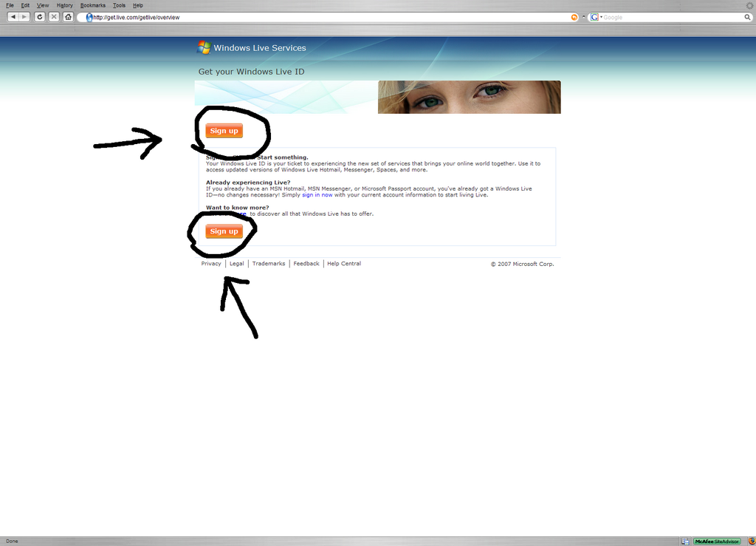Click the 'Already experiencing Live?' heading
Screen dimensions: 756x546
click(x=248, y=182)
